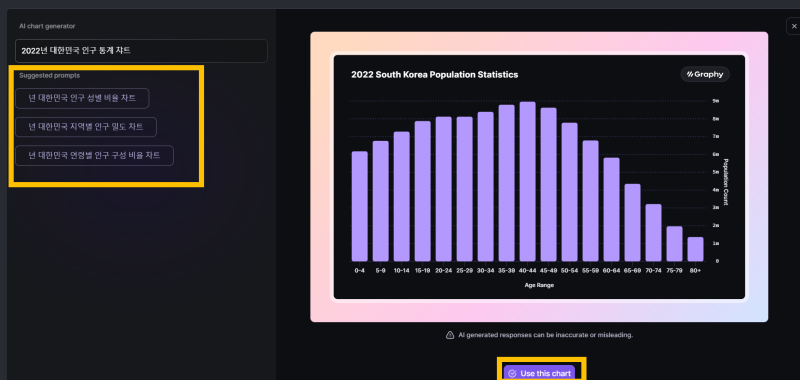
Task: Click the AI chart generator heading
Action: [47, 26]
